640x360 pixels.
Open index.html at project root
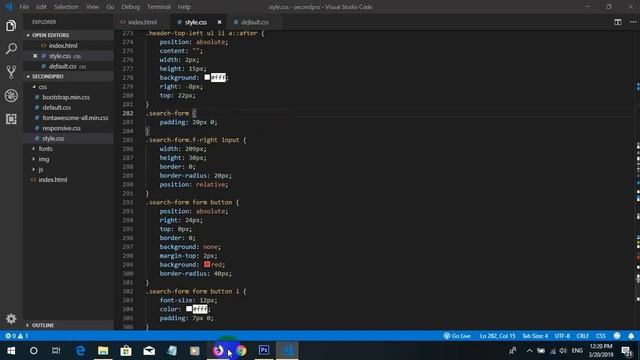pos(53,180)
